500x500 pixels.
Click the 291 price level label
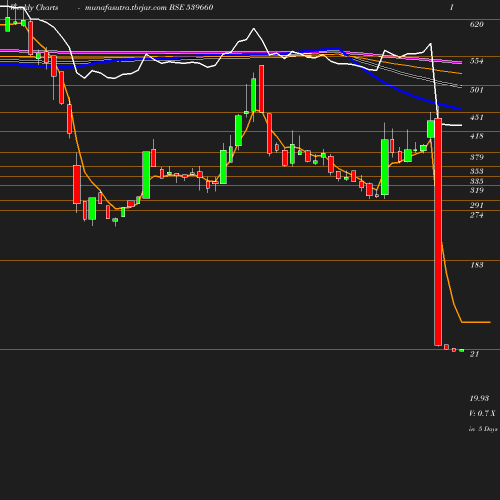476,205
